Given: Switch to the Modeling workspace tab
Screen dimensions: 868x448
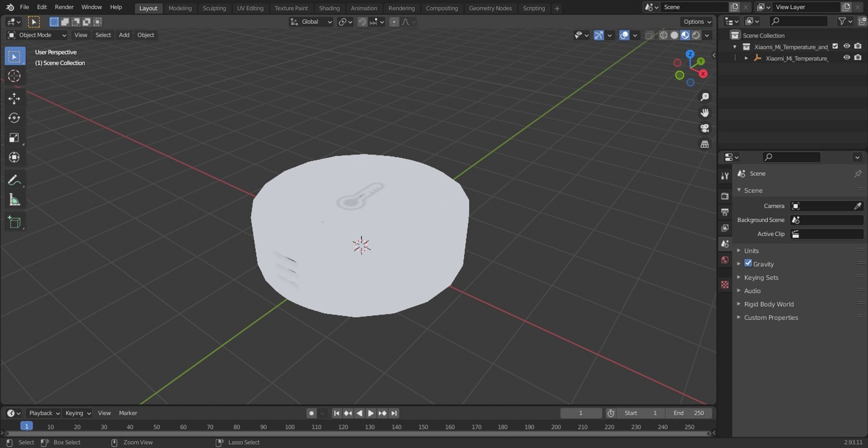Looking at the screenshot, I should (180, 8).
